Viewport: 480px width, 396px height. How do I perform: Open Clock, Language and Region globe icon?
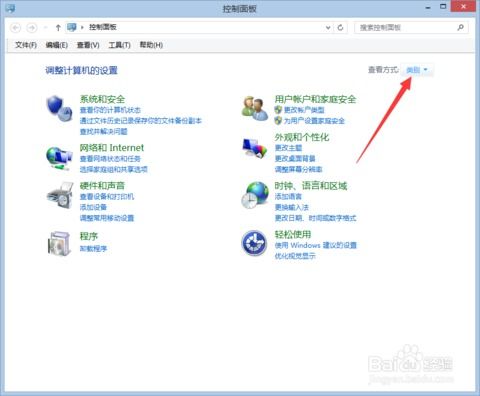point(255,195)
